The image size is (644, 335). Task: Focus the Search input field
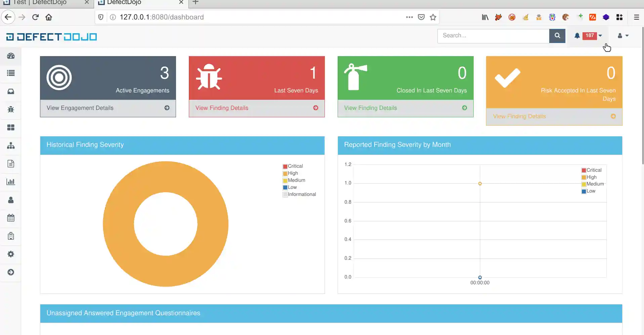[493, 36]
